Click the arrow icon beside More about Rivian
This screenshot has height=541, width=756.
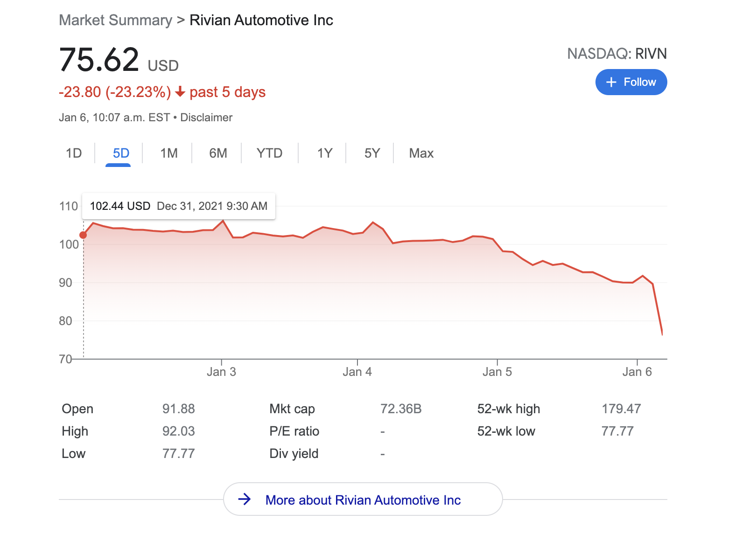pyautogui.click(x=245, y=499)
